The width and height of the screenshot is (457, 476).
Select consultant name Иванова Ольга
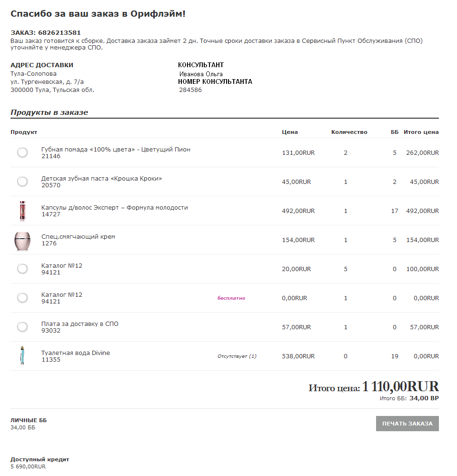coord(201,74)
